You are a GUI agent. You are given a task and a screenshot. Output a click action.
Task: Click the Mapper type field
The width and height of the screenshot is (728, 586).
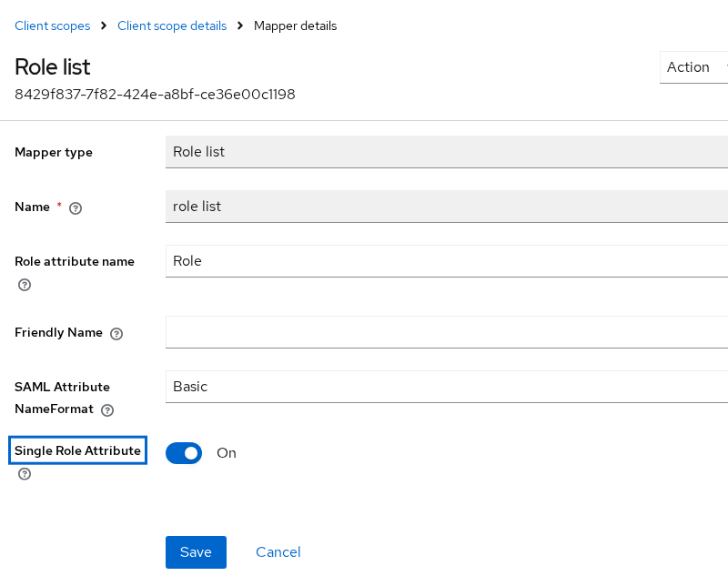click(x=447, y=152)
